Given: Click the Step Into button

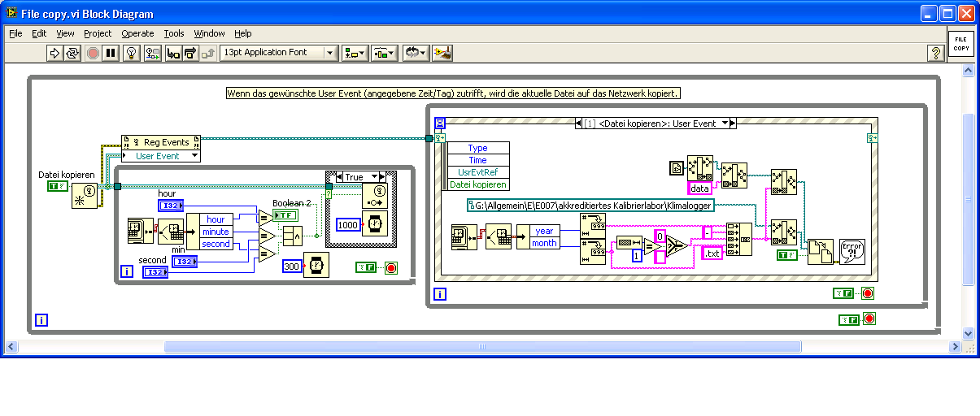Looking at the screenshot, I should (x=172, y=53).
